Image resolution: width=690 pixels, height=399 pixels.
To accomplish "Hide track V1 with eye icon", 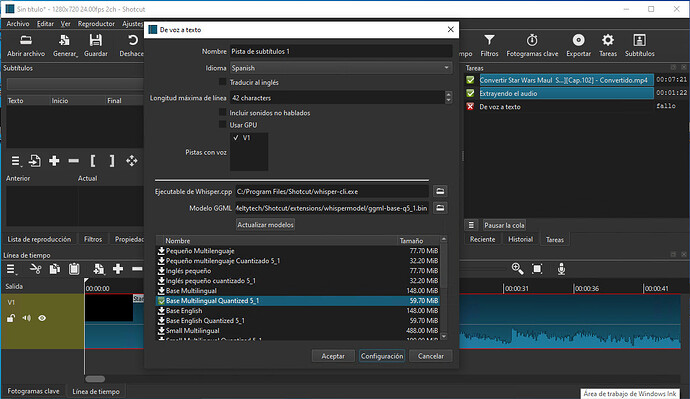I will point(42,318).
